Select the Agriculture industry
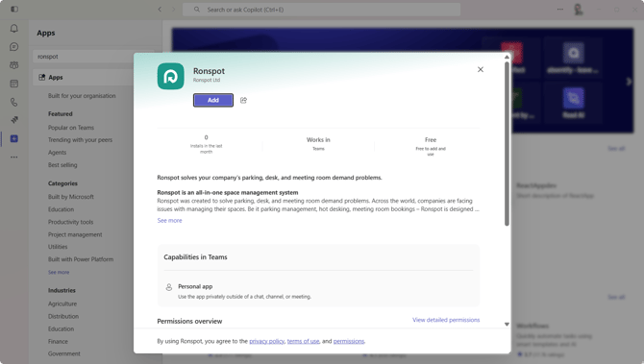This screenshot has height=364, width=644. (x=62, y=303)
